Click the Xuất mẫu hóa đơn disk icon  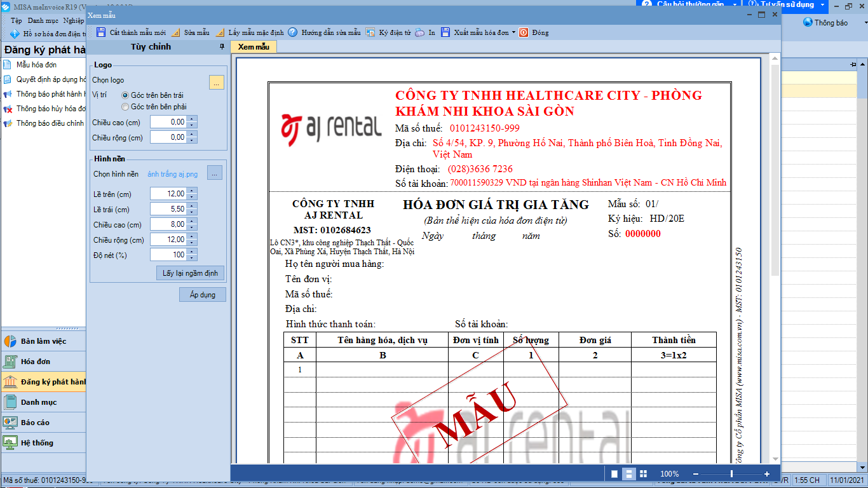(x=445, y=32)
